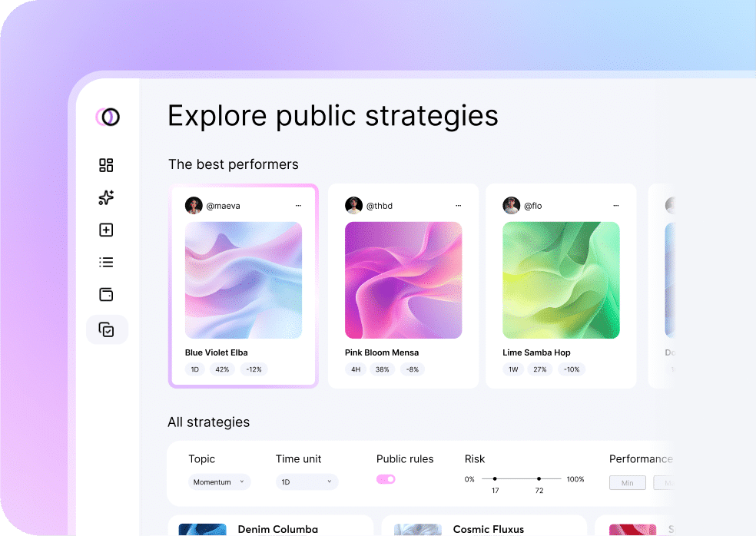Screen dimensions: 756x536
Task: Open the Blue Violet Elba strategy thumbnail
Action: point(244,280)
